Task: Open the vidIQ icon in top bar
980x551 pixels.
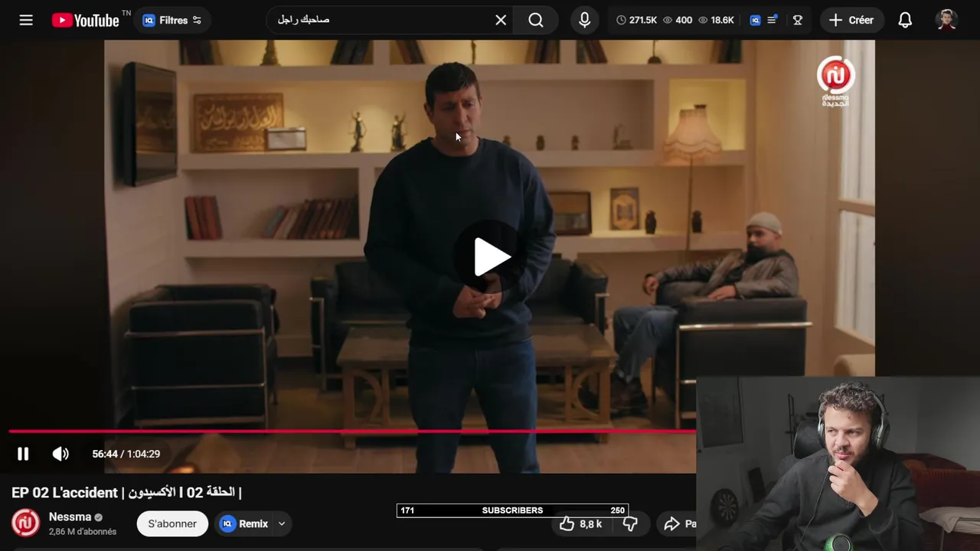Action: [755, 20]
